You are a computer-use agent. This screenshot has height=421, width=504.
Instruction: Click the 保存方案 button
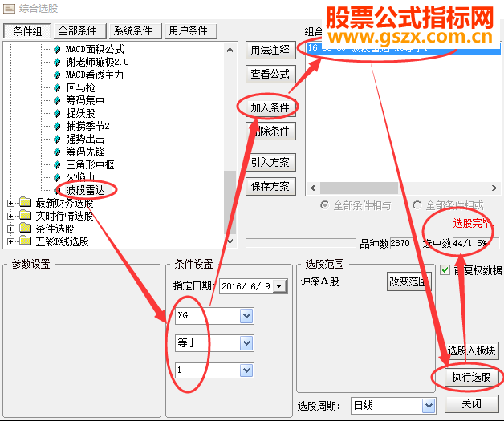[x=270, y=186]
